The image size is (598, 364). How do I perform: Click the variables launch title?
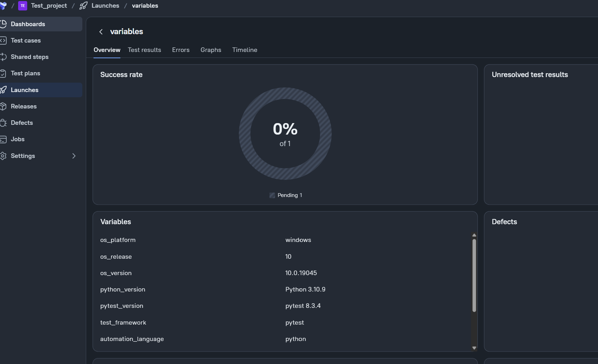click(x=127, y=32)
